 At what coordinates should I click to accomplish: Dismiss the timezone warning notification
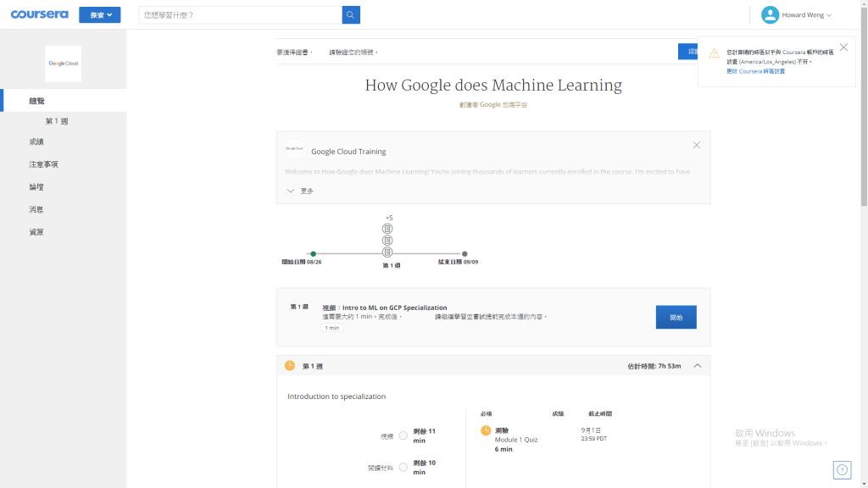pos(843,47)
